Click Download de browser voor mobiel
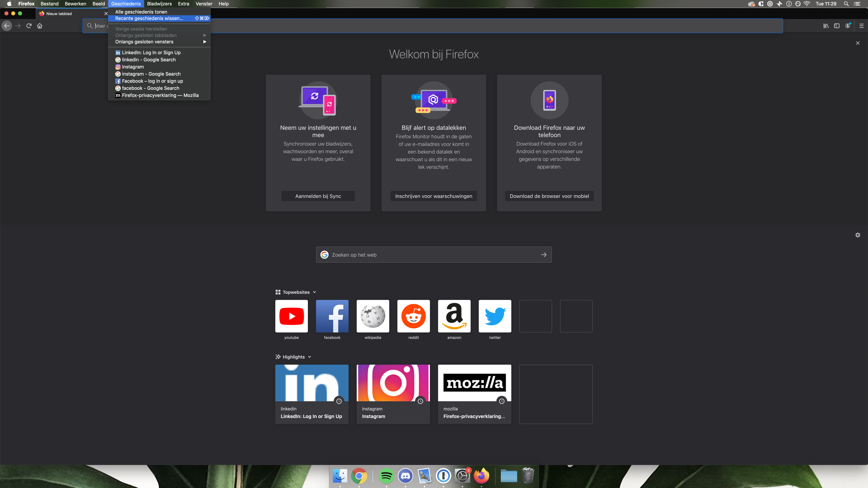Screen dimensions: 868x488 pos(549,196)
